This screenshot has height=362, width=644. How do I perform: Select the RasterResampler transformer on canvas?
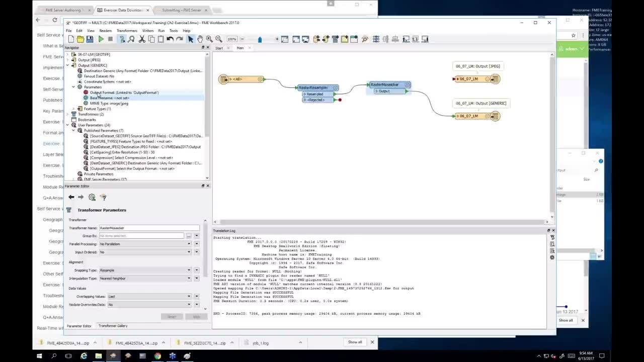[x=318, y=87]
